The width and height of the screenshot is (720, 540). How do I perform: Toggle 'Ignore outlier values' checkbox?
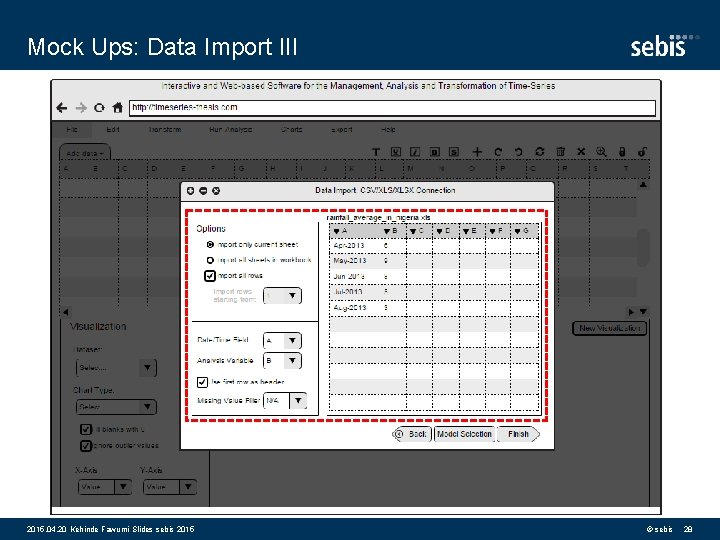(85, 446)
